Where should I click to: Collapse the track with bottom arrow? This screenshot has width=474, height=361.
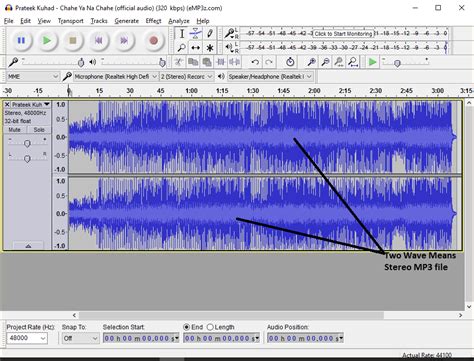28,246
